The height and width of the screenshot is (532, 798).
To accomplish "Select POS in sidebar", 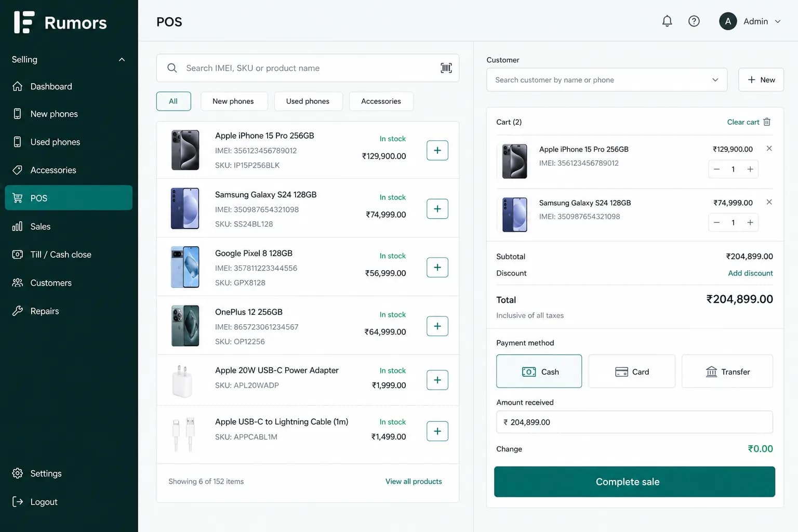I will pyautogui.click(x=69, y=198).
